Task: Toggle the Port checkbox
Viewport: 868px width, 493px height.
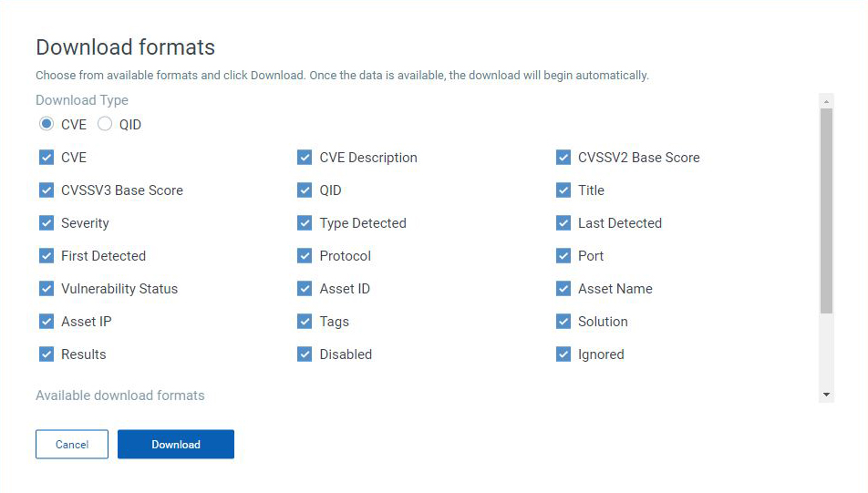Action: [563, 256]
